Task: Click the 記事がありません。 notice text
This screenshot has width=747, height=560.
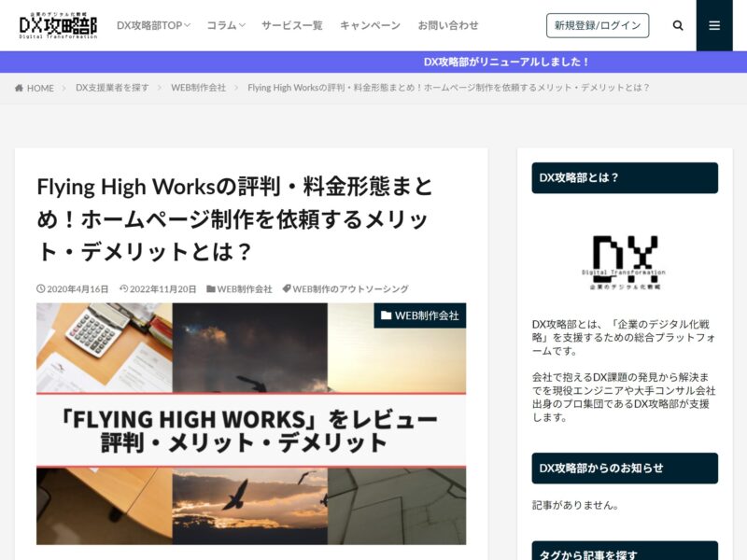Action: [x=575, y=505]
